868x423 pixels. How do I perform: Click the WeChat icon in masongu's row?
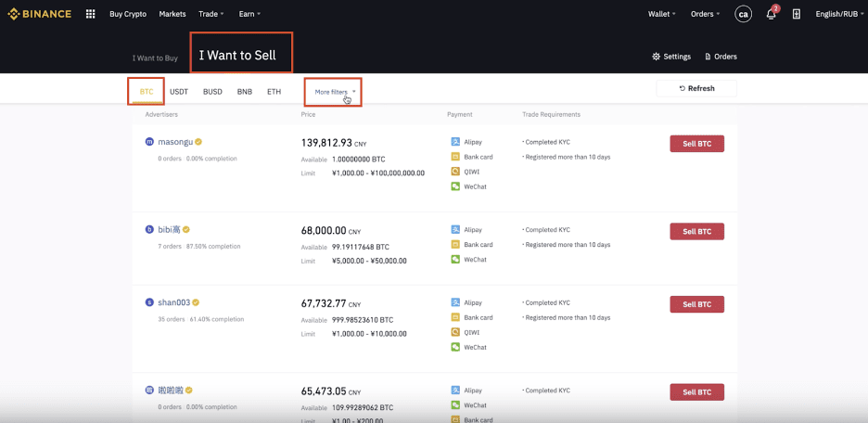click(455, 186)
